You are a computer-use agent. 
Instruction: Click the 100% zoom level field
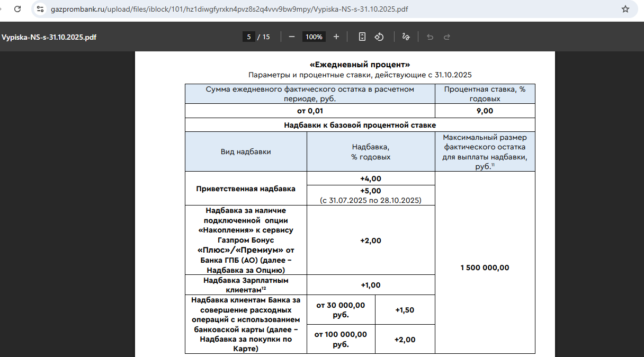click(314, 37)
